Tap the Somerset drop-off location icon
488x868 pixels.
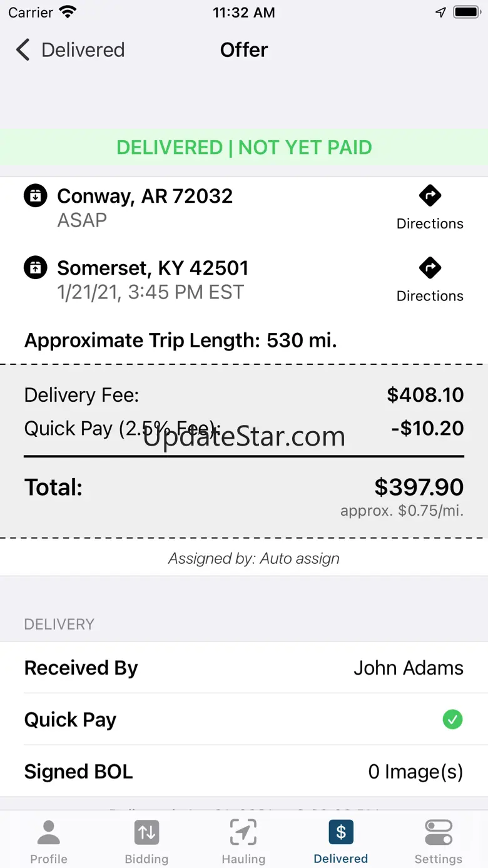pos(36,268)
